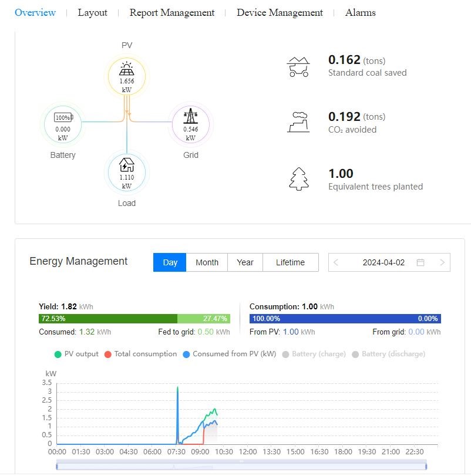Click the CO₂ avoided factory icon
The height and width of the screenshot is (476, 471).
tap(298, 121)
